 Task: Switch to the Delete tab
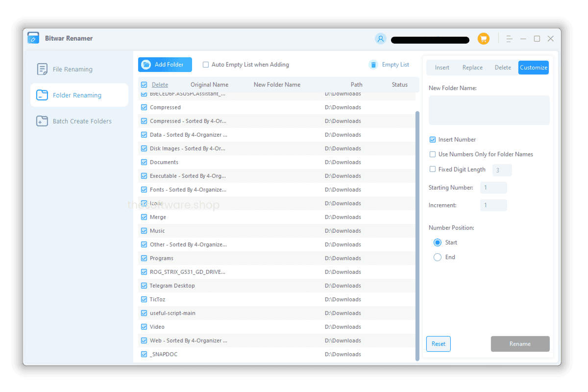point(503,68)
